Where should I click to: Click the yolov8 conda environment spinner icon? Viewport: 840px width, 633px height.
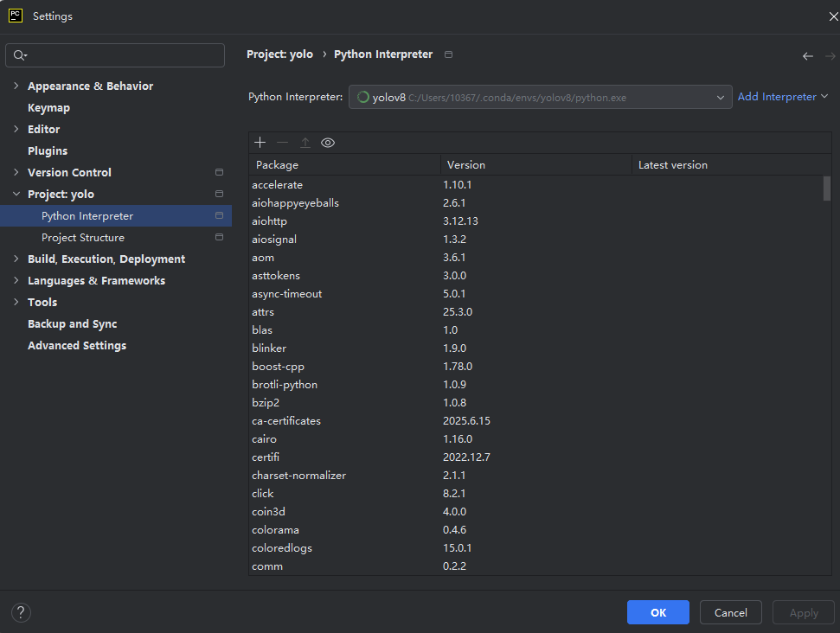(x=363, y=97)
